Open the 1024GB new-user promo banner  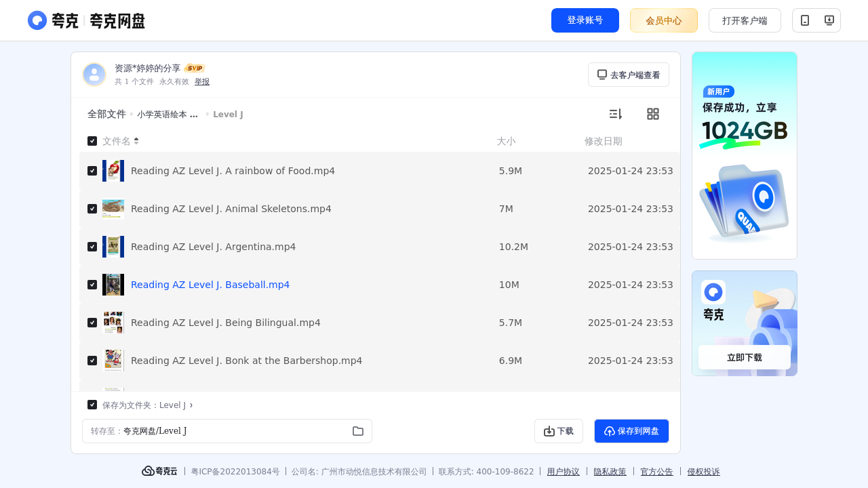coord(745,155)
